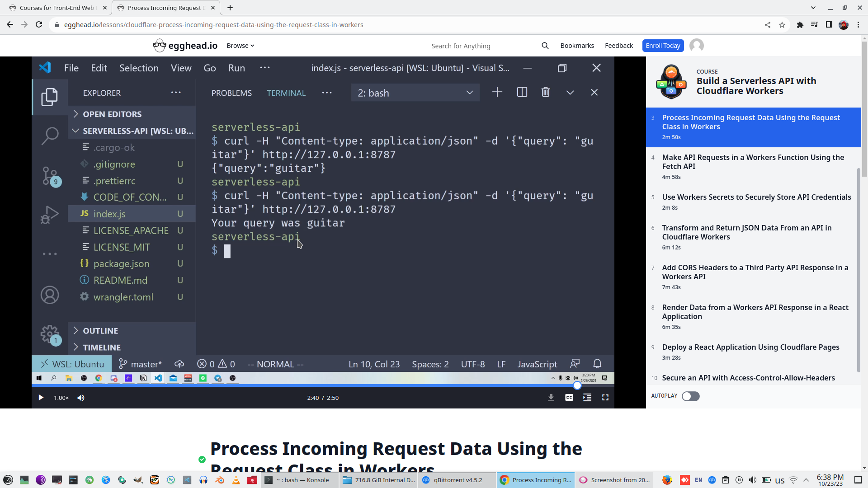Change playback speed from 1.00×
The height and width of the screenshot is (488, 868).
(61, 398)
